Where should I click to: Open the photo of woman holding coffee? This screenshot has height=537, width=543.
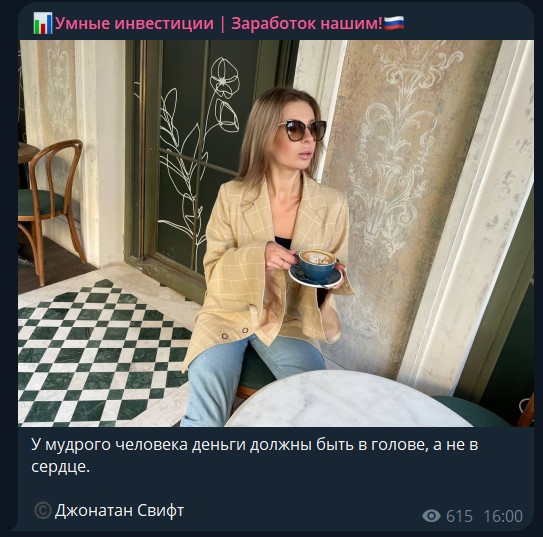tap(276, 233)
